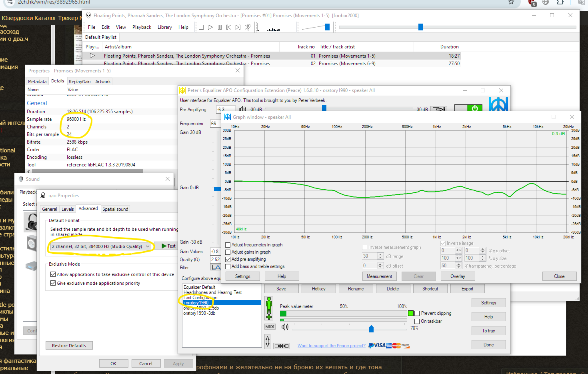Image resolution: width=588 pixels, height=374 pixels.
Task: Click the Overlay button in Graph window
Action: (458, 276)
